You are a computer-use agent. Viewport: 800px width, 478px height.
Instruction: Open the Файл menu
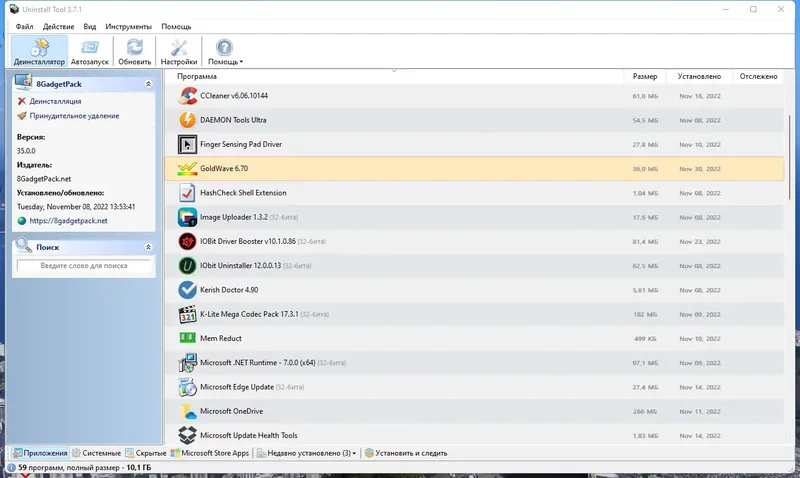[x=24, y=27]
